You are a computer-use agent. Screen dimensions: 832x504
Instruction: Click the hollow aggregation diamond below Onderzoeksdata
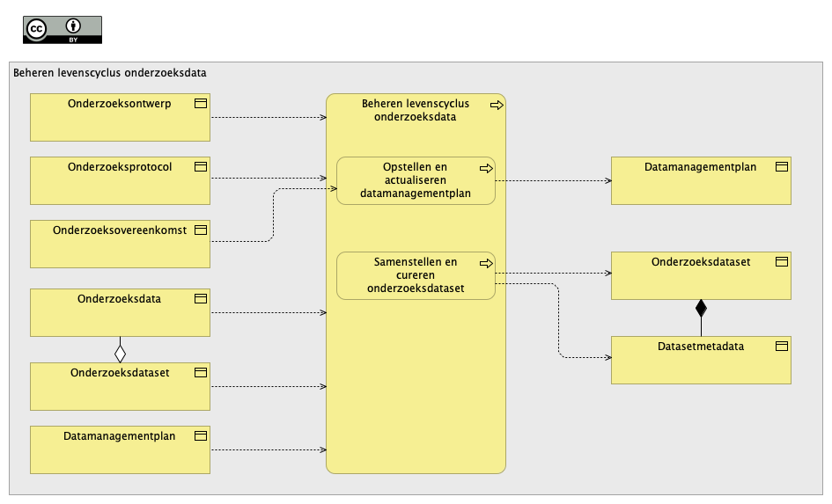click(x=120, y=354)
